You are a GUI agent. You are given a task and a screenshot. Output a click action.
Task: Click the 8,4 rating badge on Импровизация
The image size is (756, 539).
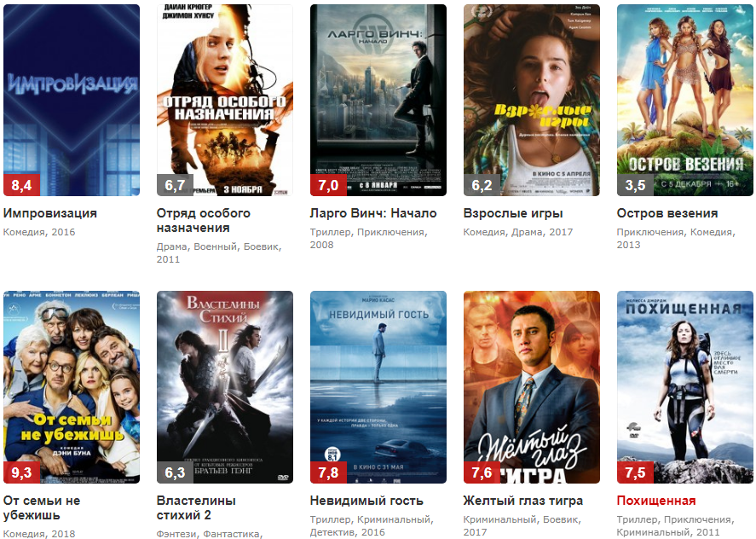point(21,185)
